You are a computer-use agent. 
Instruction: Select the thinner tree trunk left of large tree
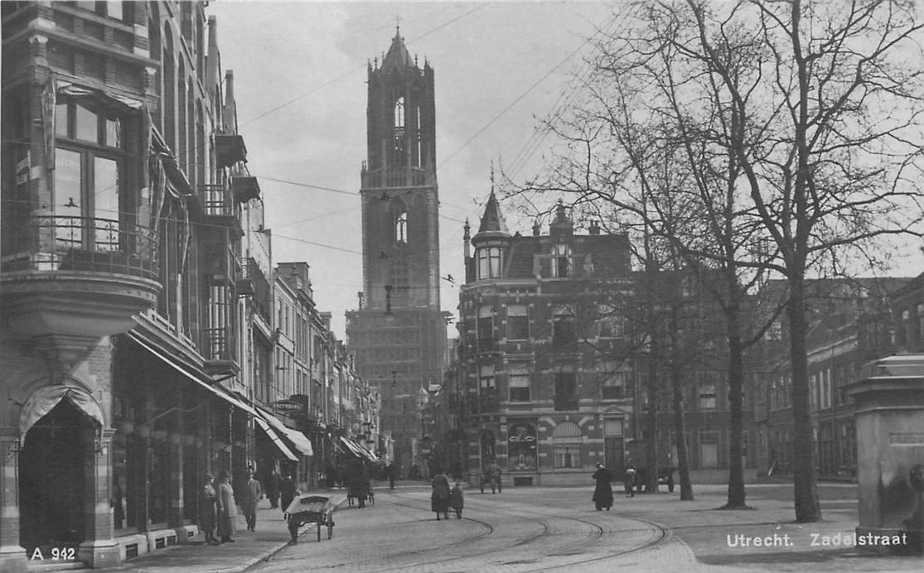pos(734,414)
